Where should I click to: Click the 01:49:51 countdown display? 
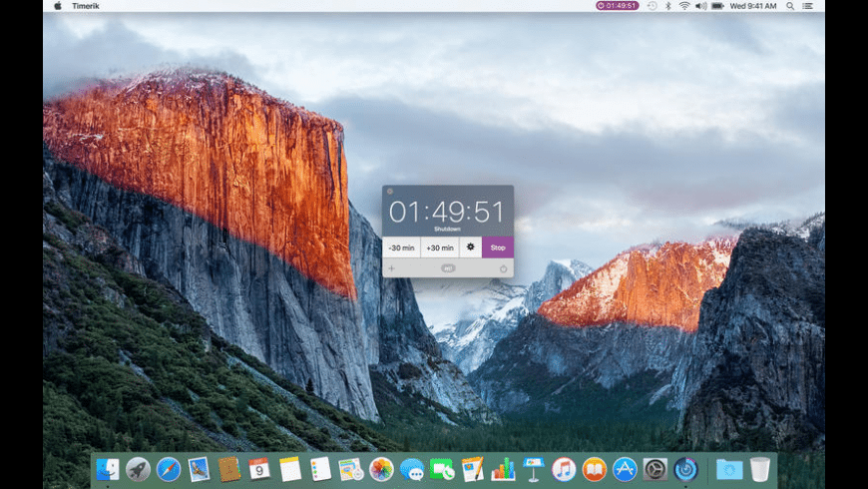[446, 212]
